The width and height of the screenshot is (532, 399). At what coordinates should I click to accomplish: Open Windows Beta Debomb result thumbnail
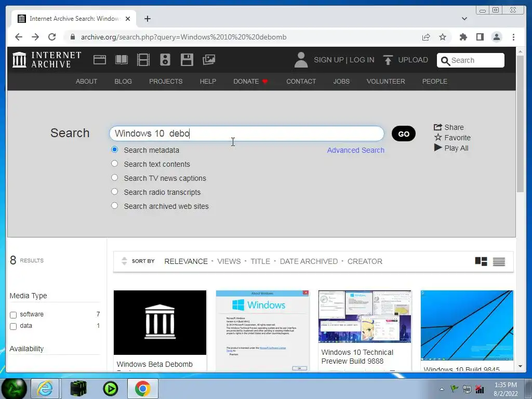pyautogui.click(x=160, y=322)
